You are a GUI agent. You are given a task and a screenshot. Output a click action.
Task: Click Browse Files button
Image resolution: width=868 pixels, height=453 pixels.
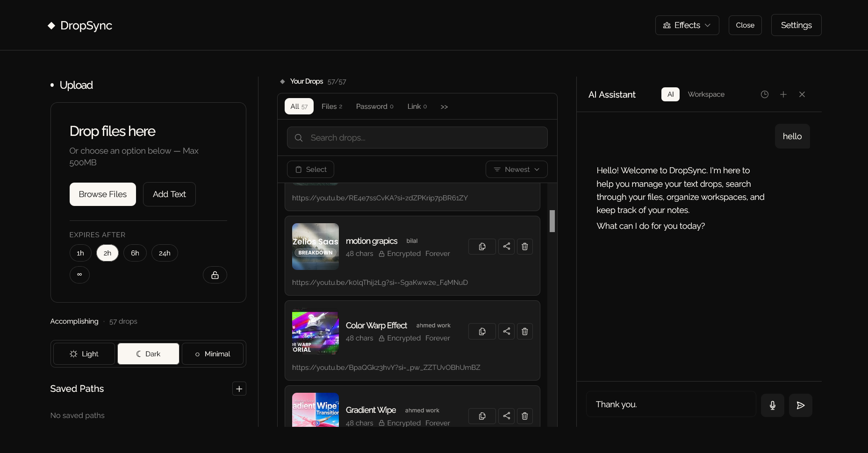103,194
